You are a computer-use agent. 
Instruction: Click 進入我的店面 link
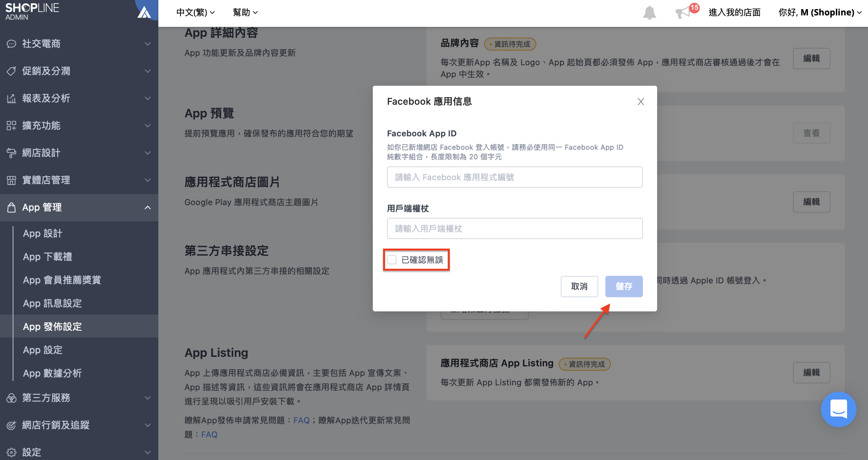point(735,13)
